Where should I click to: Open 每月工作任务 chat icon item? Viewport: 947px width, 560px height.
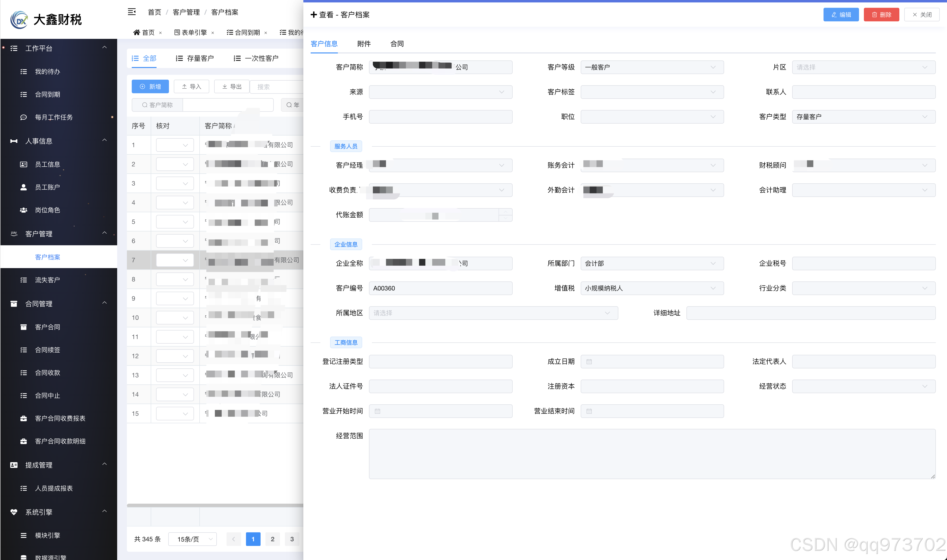[23, 117]
